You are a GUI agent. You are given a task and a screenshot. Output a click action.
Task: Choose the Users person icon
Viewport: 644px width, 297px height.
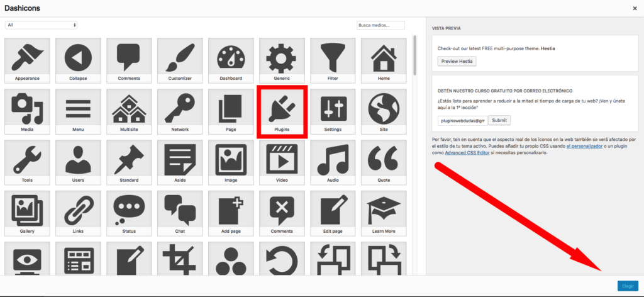pos(78,162)
